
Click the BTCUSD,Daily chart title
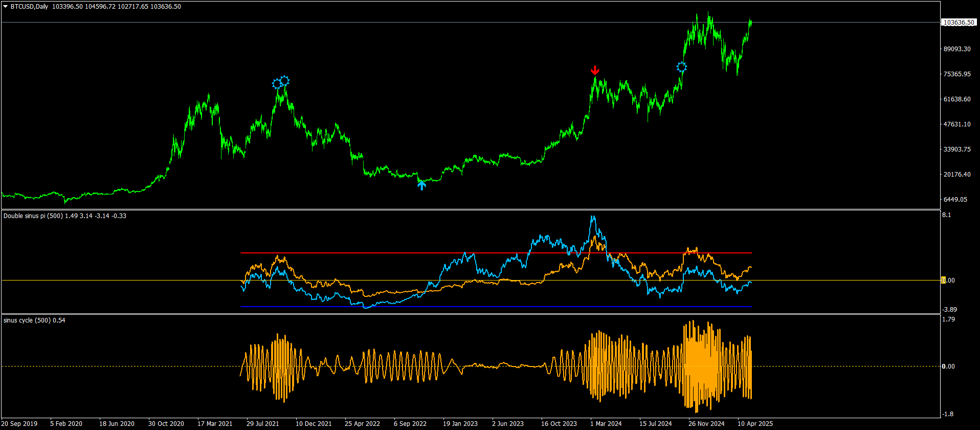coord(30,7)
